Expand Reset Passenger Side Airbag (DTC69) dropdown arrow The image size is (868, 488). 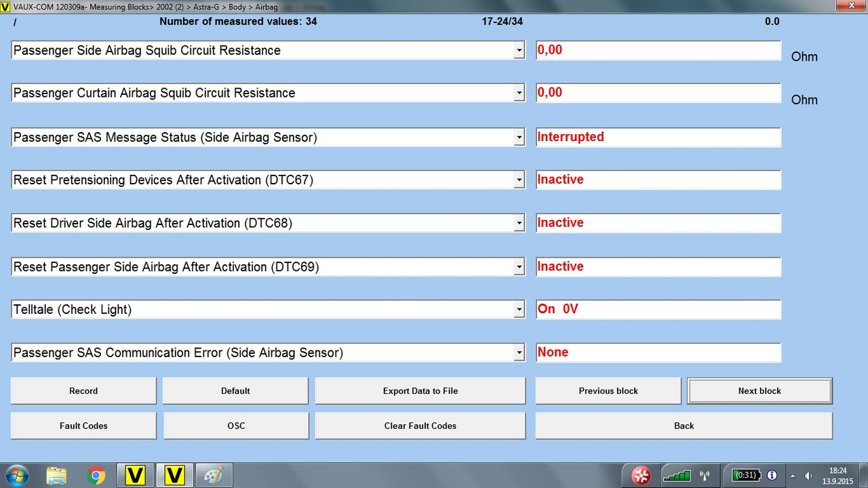tap(519, 267)
